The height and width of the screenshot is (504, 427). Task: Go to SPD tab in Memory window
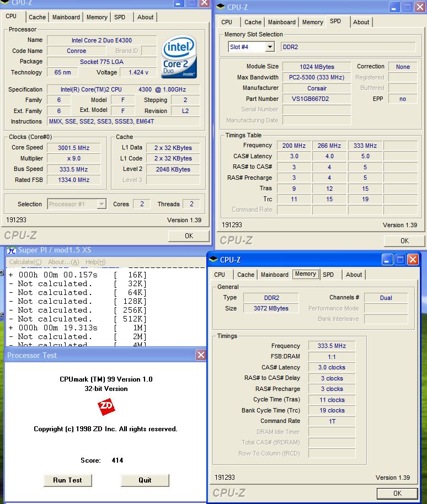pyautogui.click(x=328, y=275)
